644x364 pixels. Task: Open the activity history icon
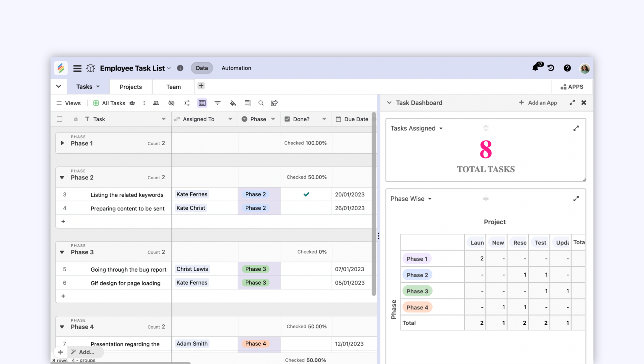coord(551,68)
